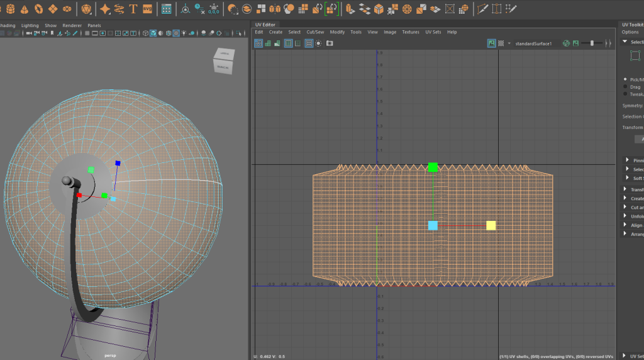The height and width of the screenshot is (360, 644).
Task: Click the center pivot shelf icon
Action: [186, 9]
